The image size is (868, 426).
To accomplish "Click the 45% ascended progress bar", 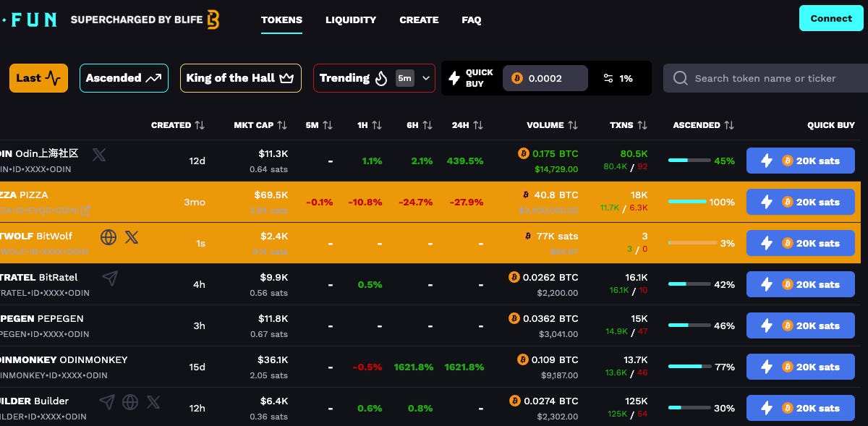I will (x=689, y=161).
